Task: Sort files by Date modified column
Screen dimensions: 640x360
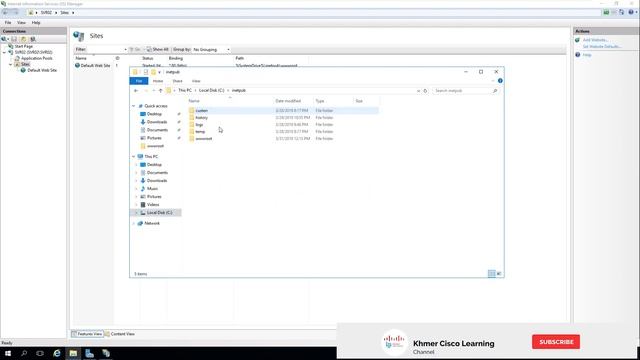Action: pos(288,101)
